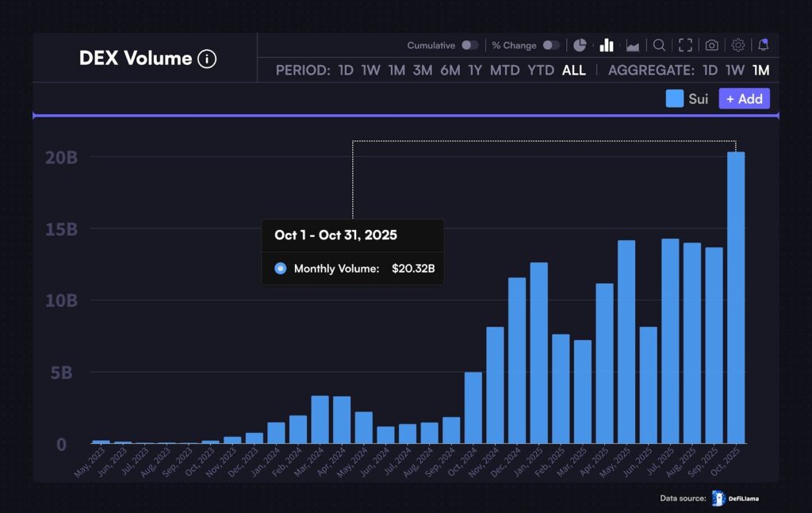Click the notification bell icon
Image resolution: width=812 pixels, height=513 pixels.
(763, 45)
